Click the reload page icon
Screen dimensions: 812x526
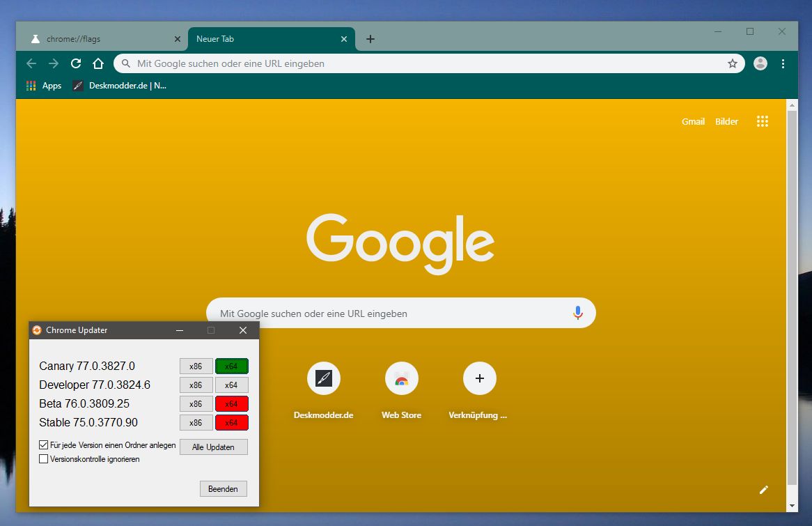(x=76, y=63)
